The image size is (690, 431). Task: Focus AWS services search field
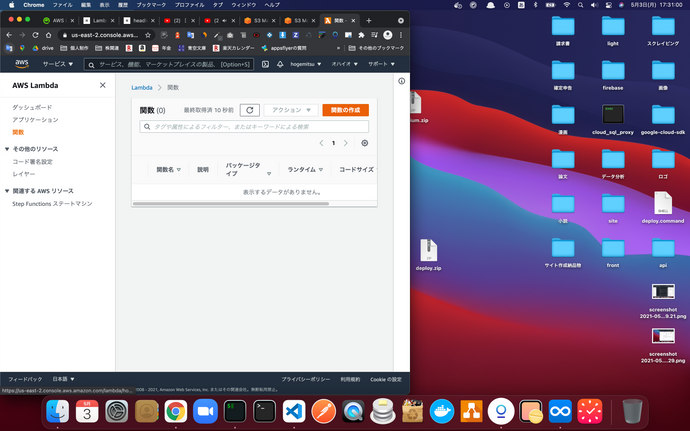[169, 64]
